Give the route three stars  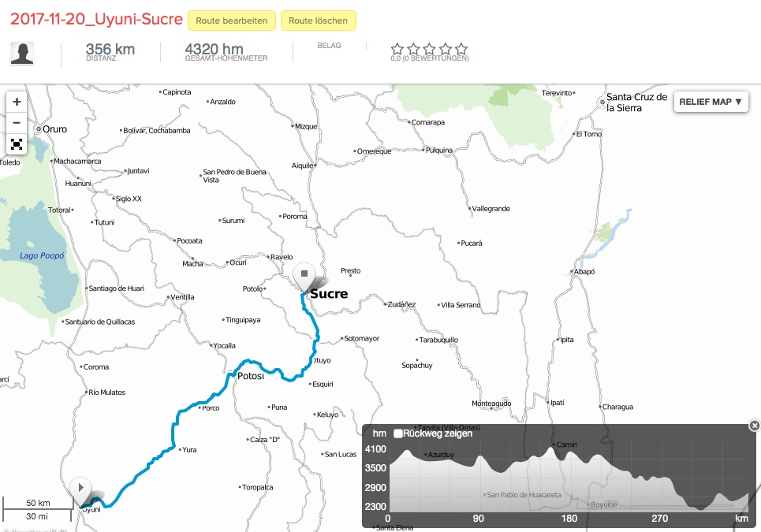click(x=430, y=49)
